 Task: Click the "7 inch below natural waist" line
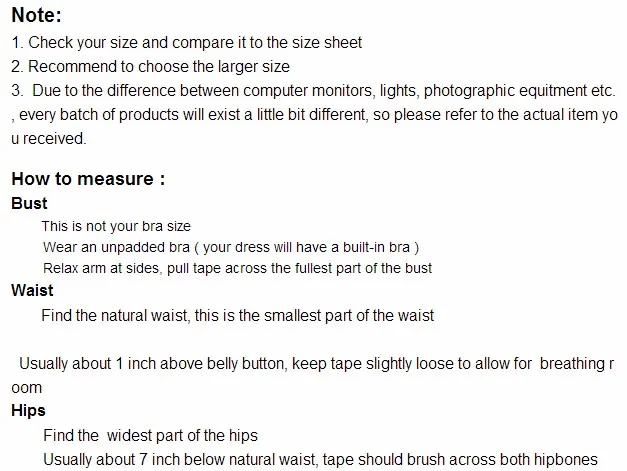[320, 459]
